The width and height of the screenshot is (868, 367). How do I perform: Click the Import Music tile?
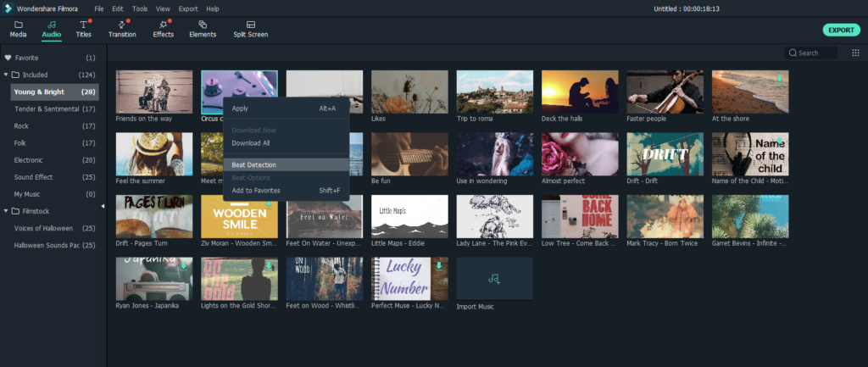click(x=494, y=277)
